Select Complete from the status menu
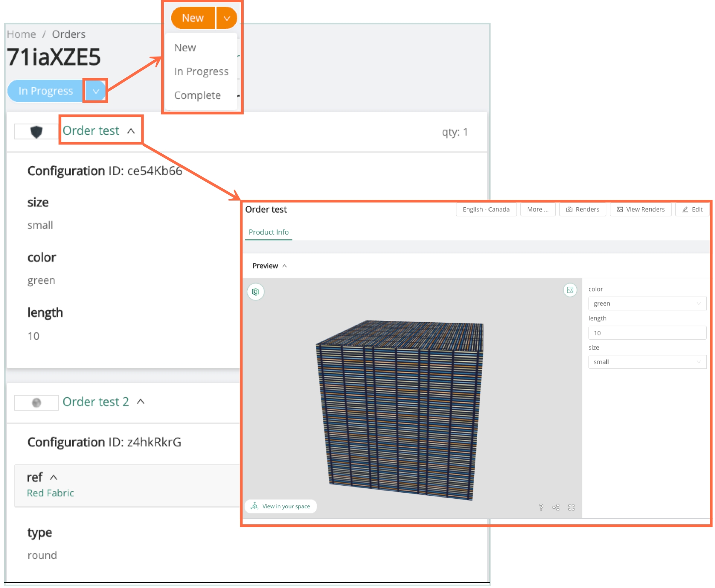 click(197, 96)
